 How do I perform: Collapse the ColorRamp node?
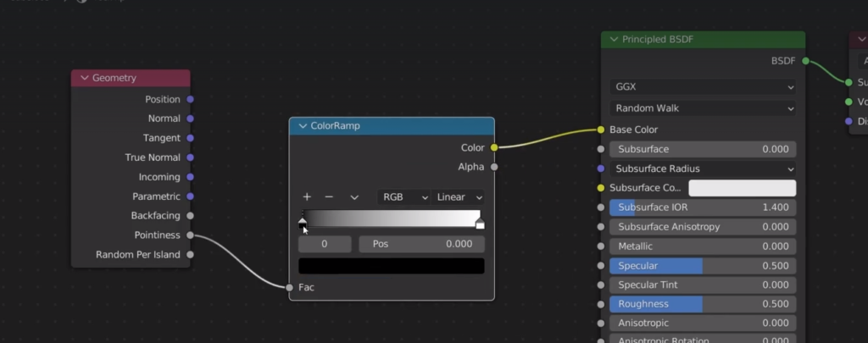tap(303, 126)
